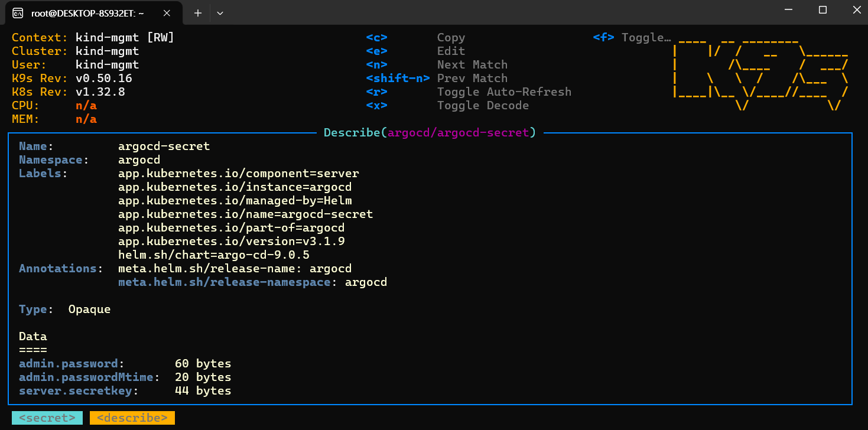Expand the terminal profile dropdown arrow
868x430 pixels.
[x=220, y=12]
